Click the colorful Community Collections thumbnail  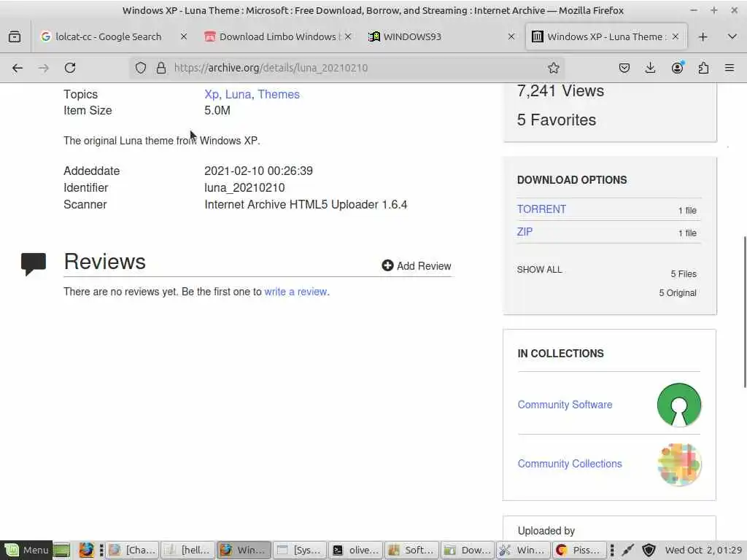679,464
